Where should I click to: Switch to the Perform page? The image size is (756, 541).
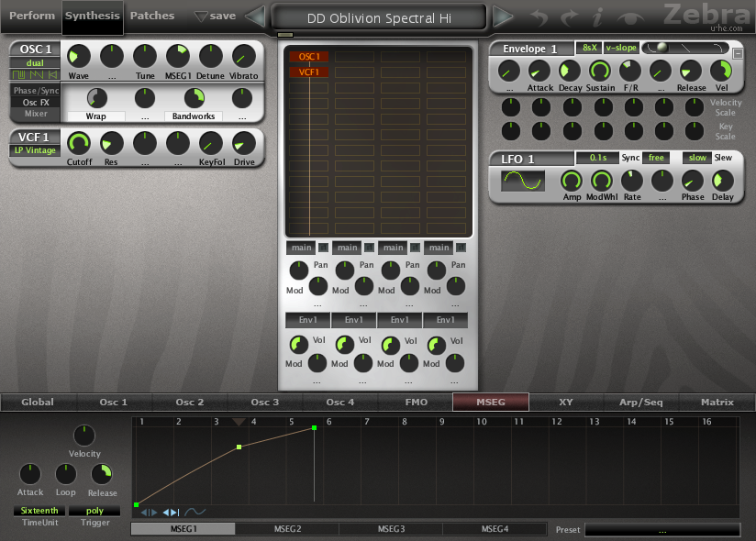pos(32,16)
